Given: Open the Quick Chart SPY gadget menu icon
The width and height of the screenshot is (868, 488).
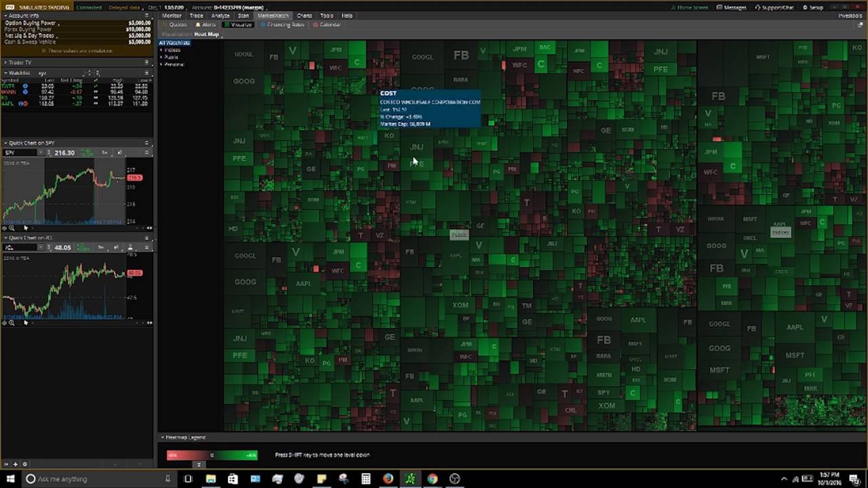Looking at the screenshot, I should (146, 143).
